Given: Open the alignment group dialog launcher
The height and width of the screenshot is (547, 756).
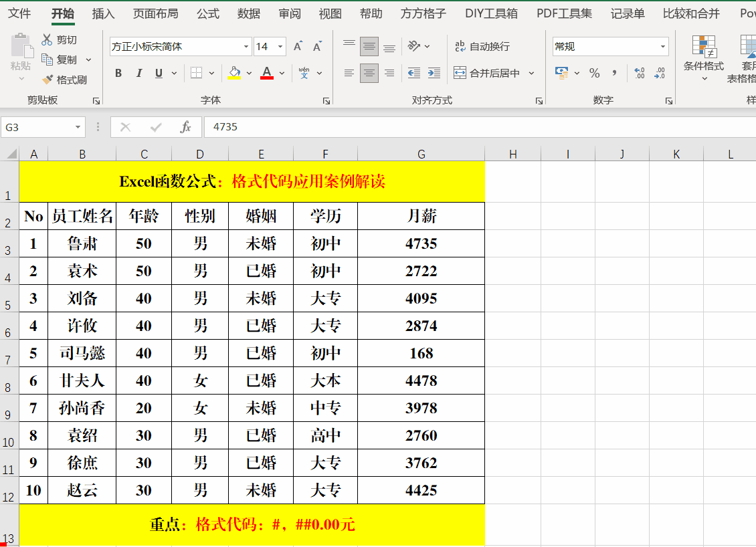Looking at the screenshot, I should pyautogui.click(x=539, y=101).
